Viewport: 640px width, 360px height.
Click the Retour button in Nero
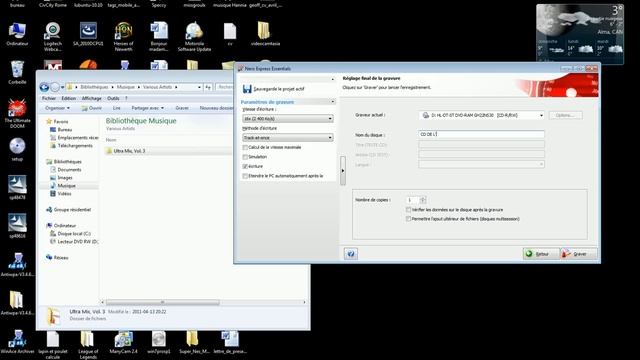[541, 254]
